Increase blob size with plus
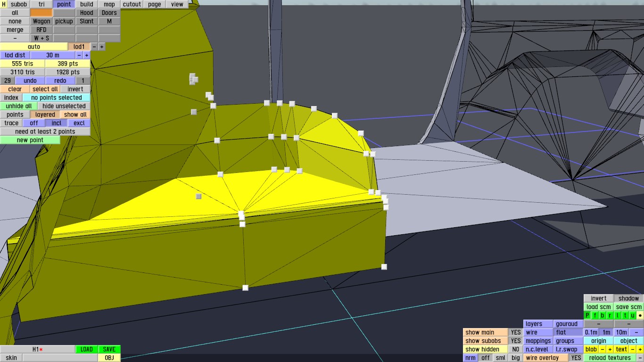The height and width of the screenshot is (362, 644). click(x=610, y=349)
